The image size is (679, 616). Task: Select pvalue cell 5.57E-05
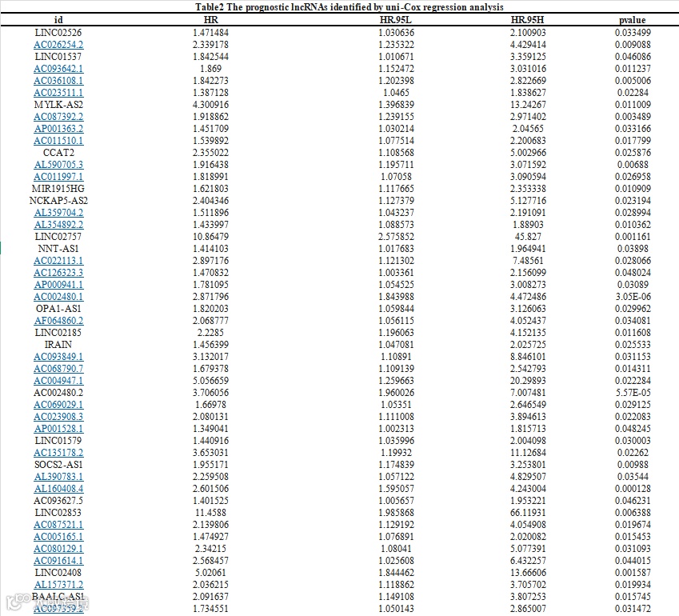point(633,393)
